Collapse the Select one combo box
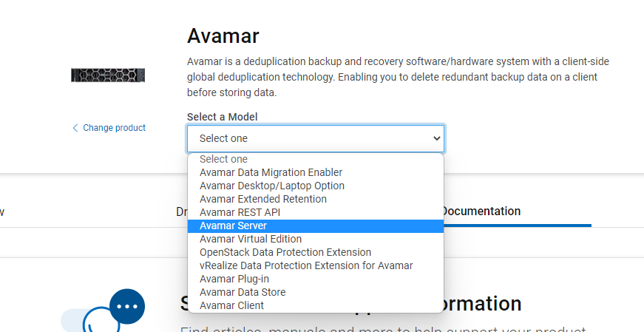This screenshot has width=644, height=332. point(316,138)
